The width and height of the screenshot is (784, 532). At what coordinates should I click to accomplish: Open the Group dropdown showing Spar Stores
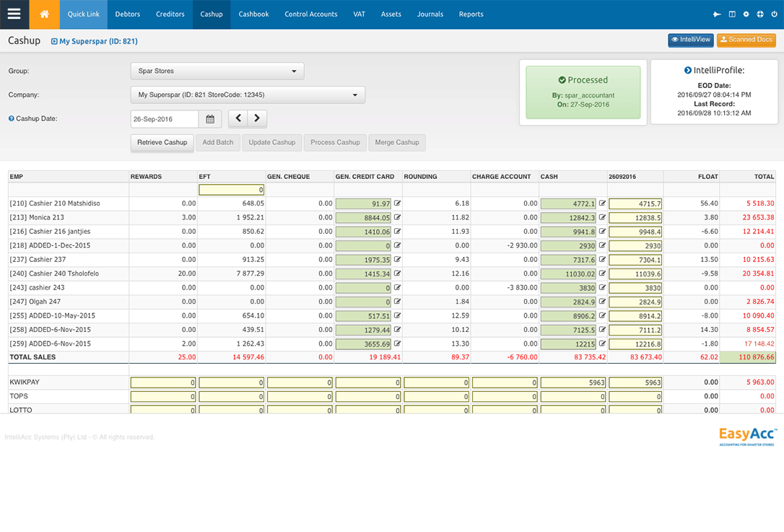[x=217, y=71]
